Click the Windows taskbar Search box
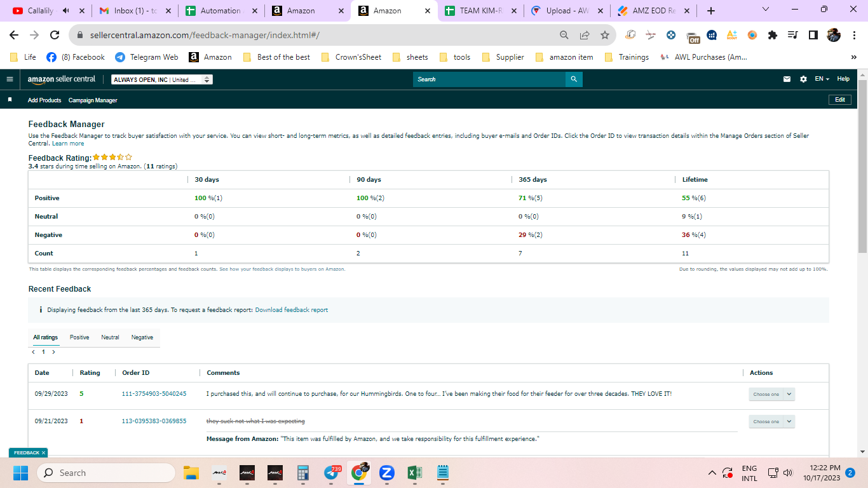 click(x=106, y=473)
